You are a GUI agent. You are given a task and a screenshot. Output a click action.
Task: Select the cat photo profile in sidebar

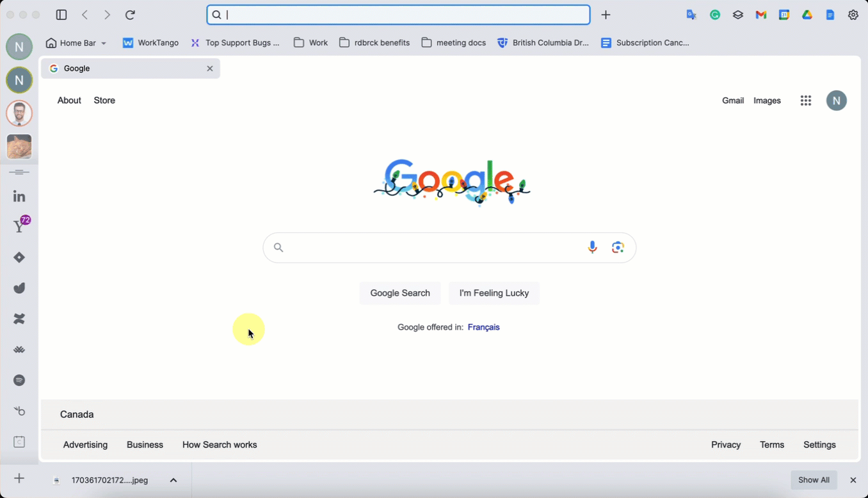[x=19, y=147]
